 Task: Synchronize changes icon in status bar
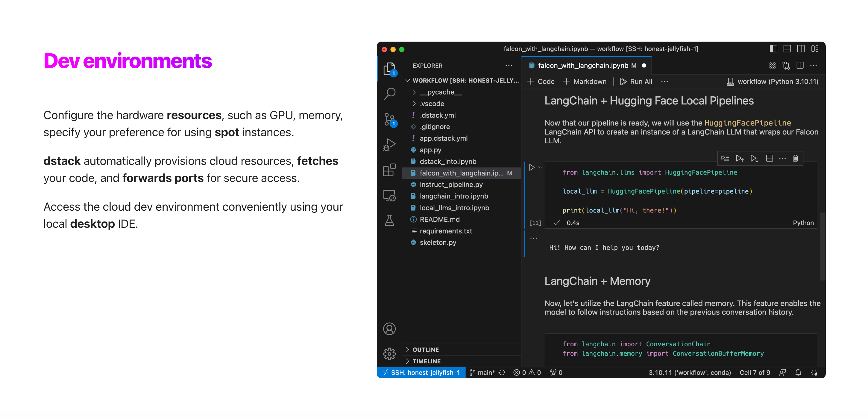coord(502,373)
